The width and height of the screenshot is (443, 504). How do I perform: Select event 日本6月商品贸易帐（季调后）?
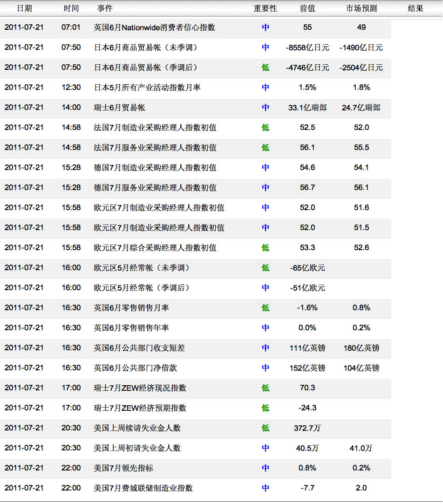146,68
